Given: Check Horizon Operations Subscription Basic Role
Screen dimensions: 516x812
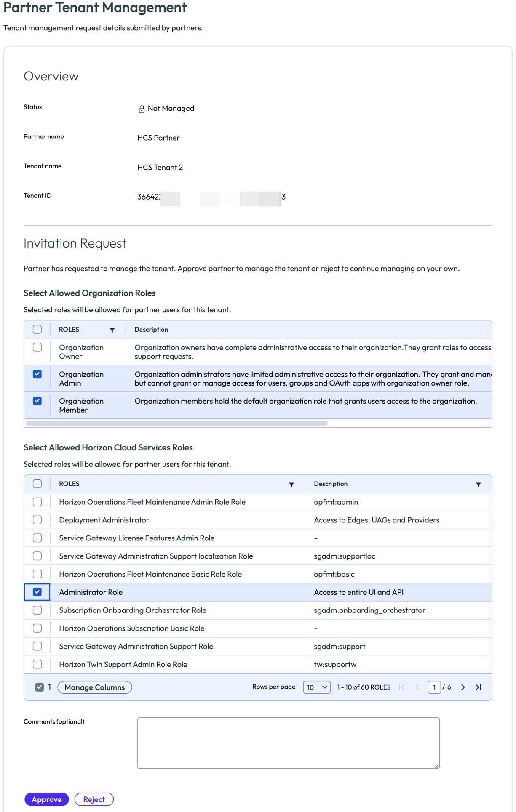Looking at the screenshot, I should 37,628.
